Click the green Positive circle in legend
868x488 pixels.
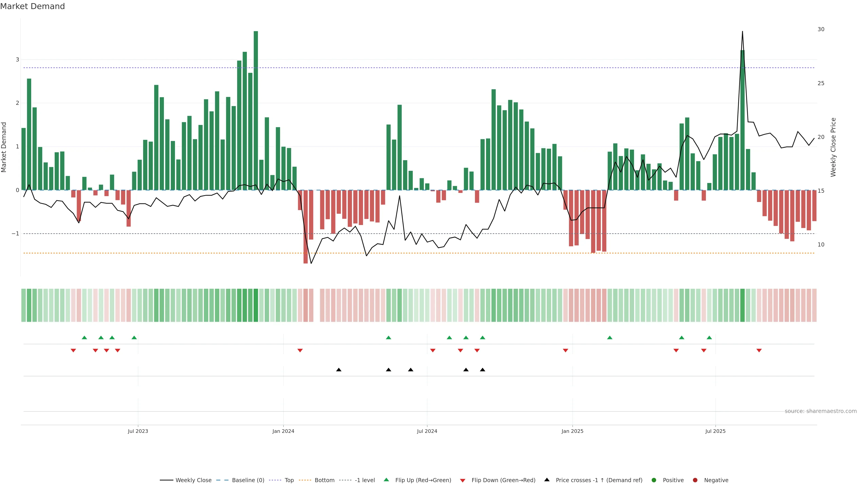click(x=654, y=480)
